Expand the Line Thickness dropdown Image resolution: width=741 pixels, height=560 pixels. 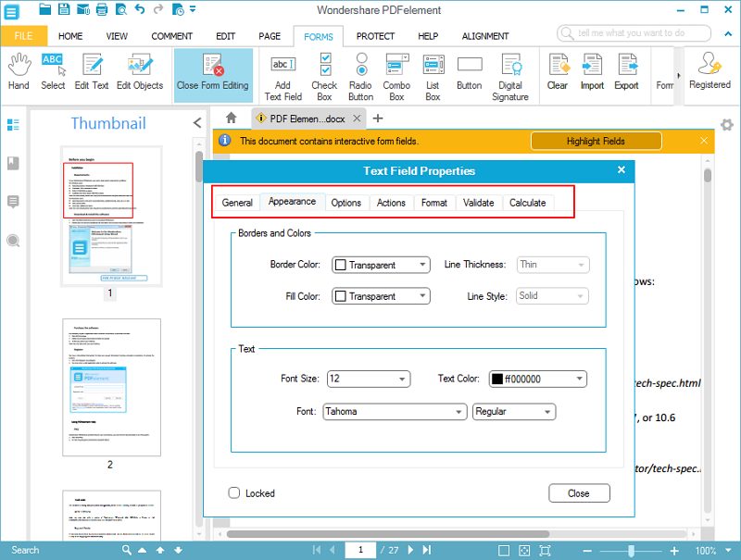[552, 265]
